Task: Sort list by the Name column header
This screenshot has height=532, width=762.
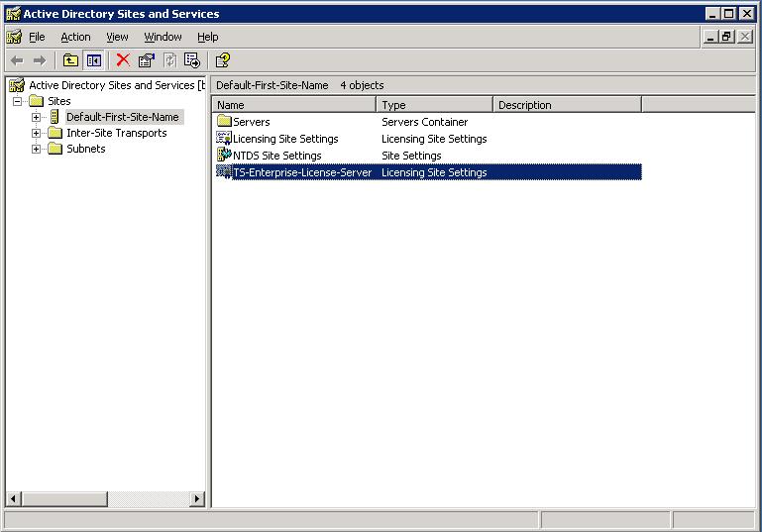Action: click(x=294, y=105)
